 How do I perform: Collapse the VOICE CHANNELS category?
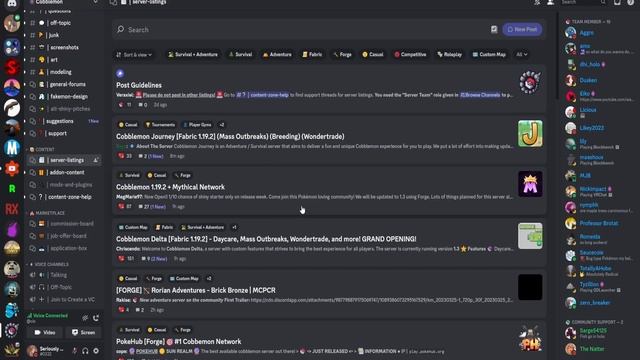(x=49, y=264)
